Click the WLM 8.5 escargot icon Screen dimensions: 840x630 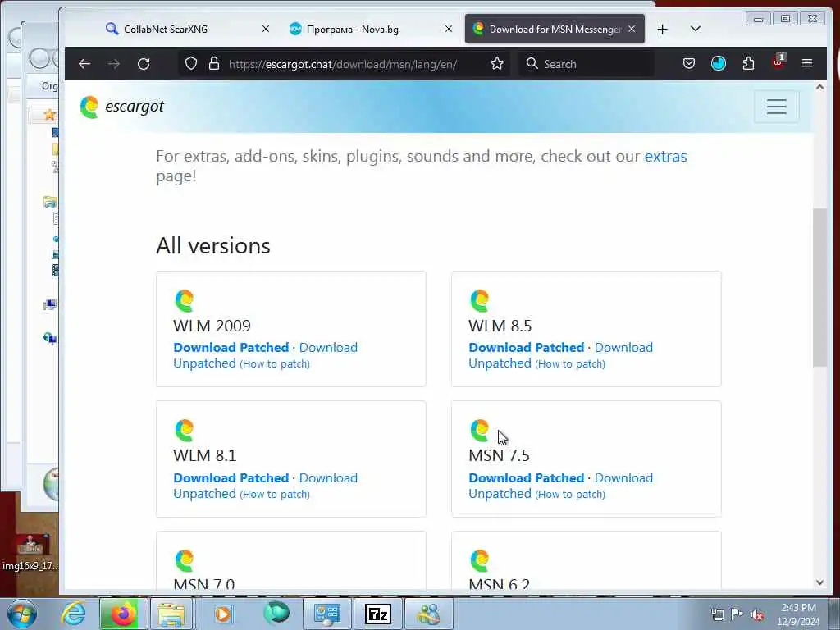(x=479, y=300)
